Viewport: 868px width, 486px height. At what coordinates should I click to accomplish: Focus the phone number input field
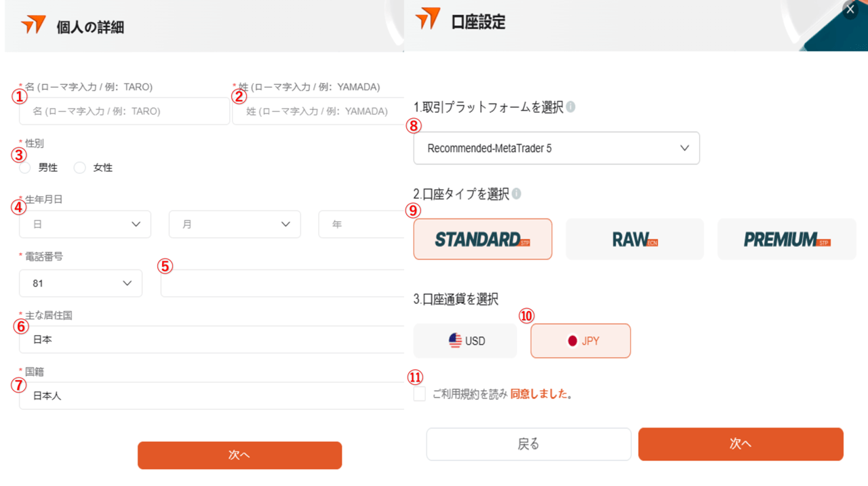[x=283, y=283]
